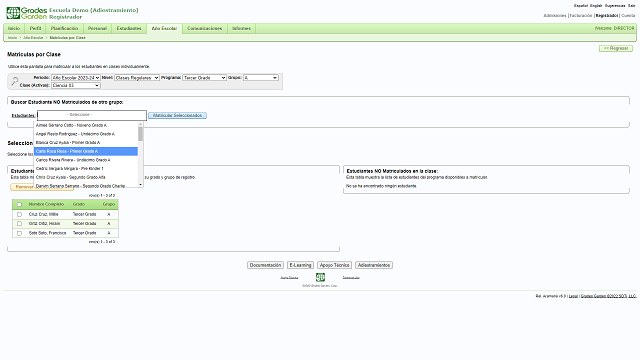Click the Legal link in footer
Screen dimensions: 640x360
coord(573,296)
